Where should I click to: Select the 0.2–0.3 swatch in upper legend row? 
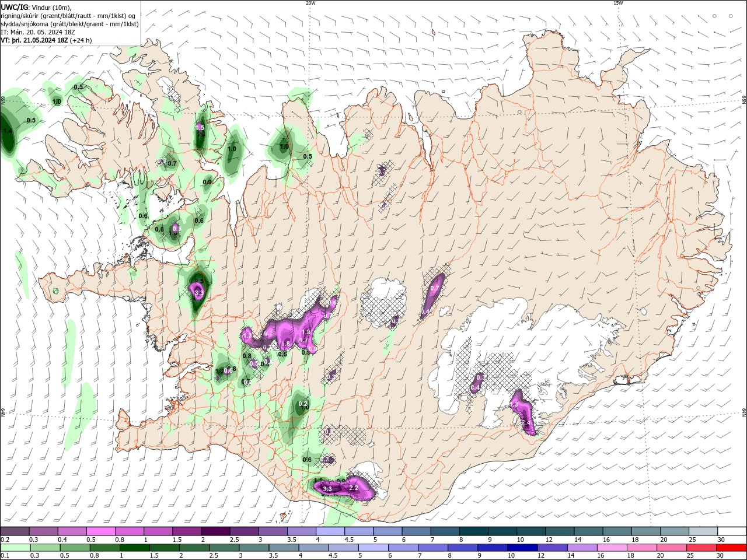15,531
